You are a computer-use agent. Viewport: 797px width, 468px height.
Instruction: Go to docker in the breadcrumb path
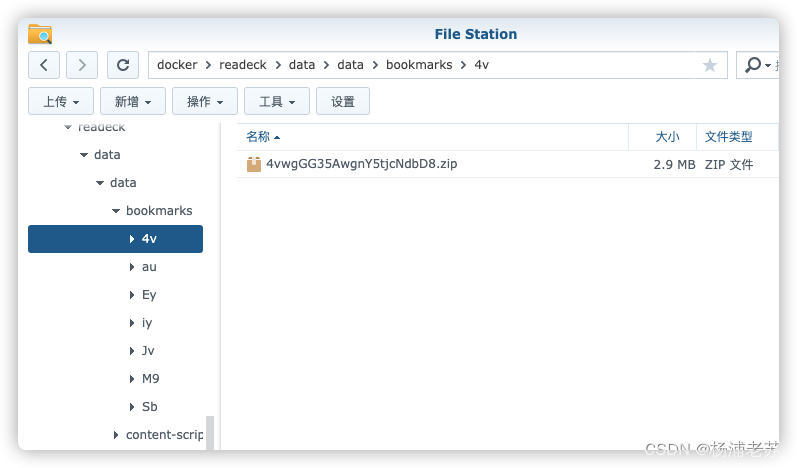[177, 65]
